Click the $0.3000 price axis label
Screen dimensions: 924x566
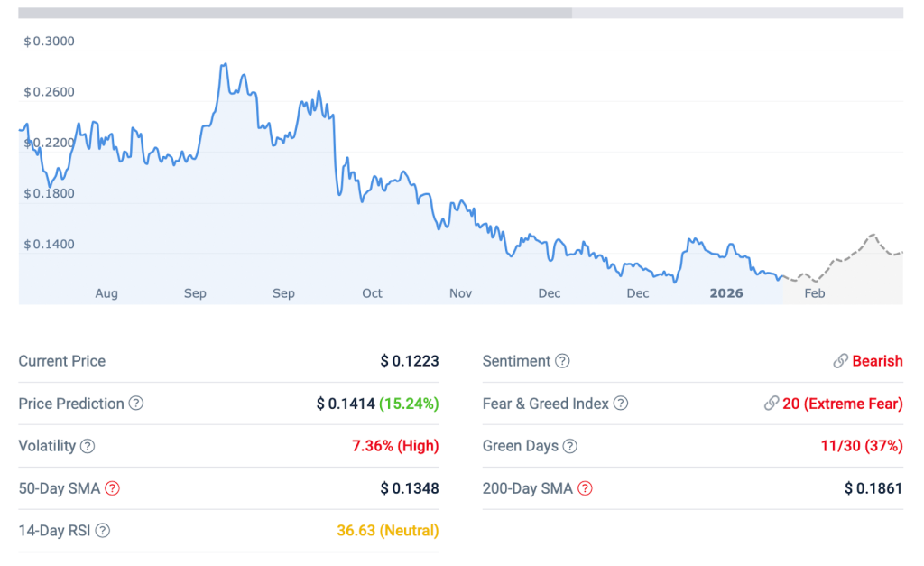coord(47,41)
